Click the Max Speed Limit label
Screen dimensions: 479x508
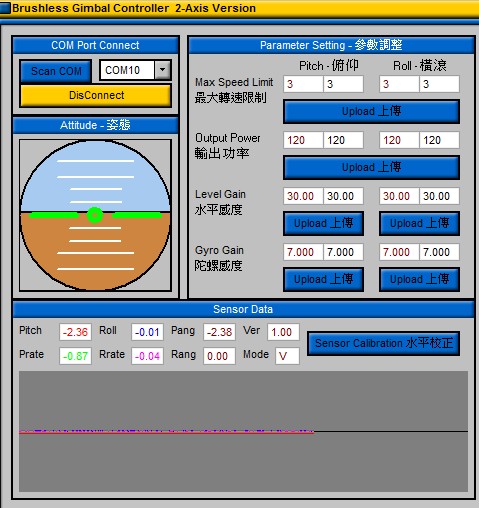click(x=234, y=82)
